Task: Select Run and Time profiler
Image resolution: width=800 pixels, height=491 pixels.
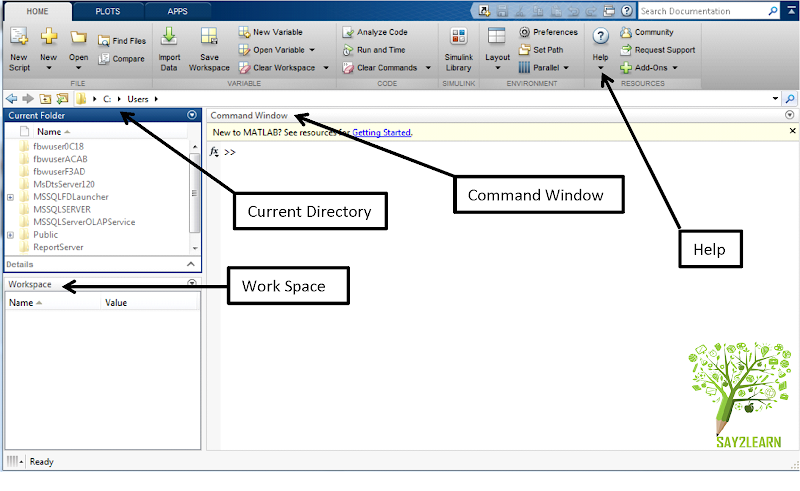Action: 374,50
